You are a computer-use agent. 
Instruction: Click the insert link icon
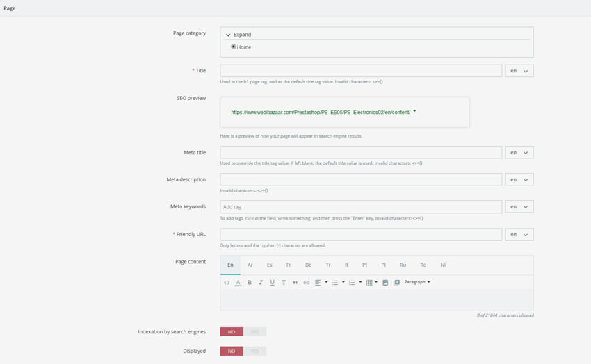[307, 282]
